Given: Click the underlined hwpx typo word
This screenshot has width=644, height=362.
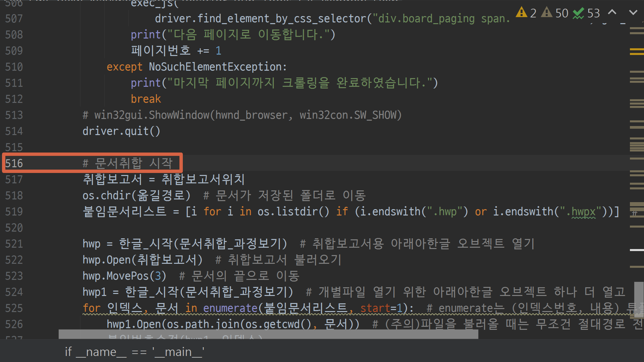Looking at the screenshot, I should 583,212.
